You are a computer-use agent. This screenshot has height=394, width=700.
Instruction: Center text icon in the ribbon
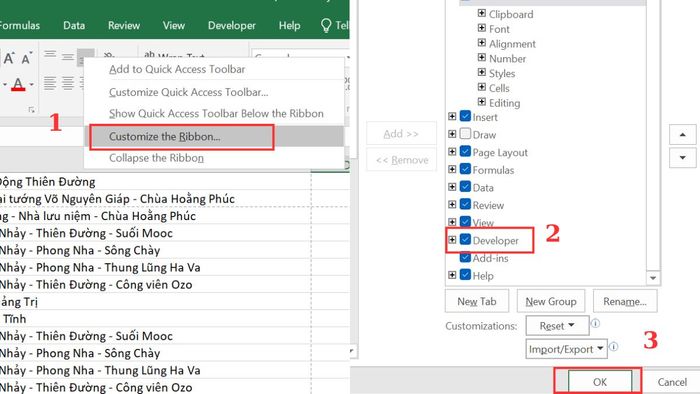[x=68, y=83]
